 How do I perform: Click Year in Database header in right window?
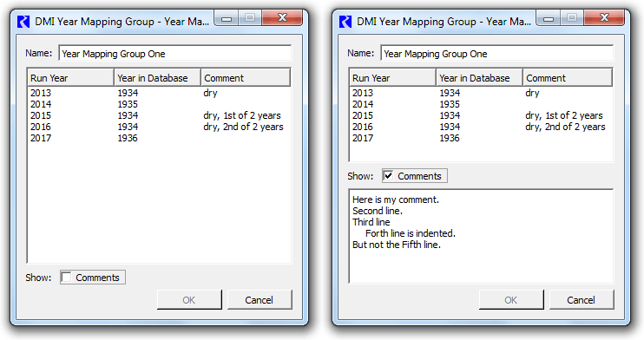pyautogui.click(x=479, y=78)
